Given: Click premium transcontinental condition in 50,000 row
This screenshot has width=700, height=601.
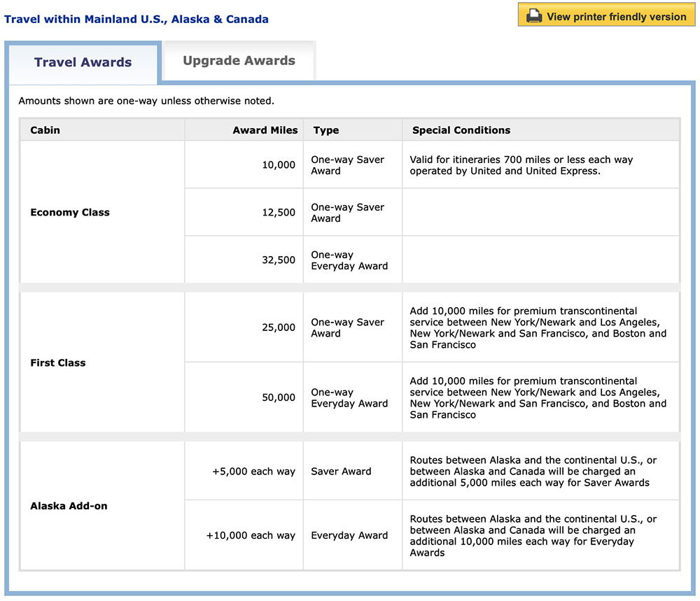Looking at the screenshot, I should point(538,397).
